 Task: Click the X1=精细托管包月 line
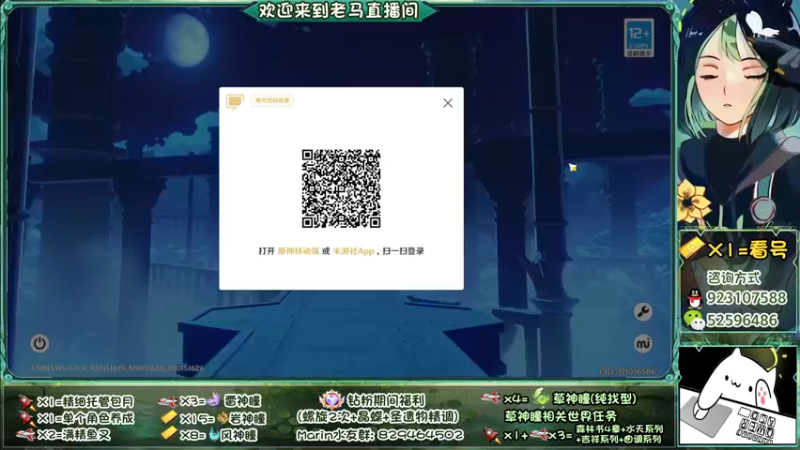point(77,402)
